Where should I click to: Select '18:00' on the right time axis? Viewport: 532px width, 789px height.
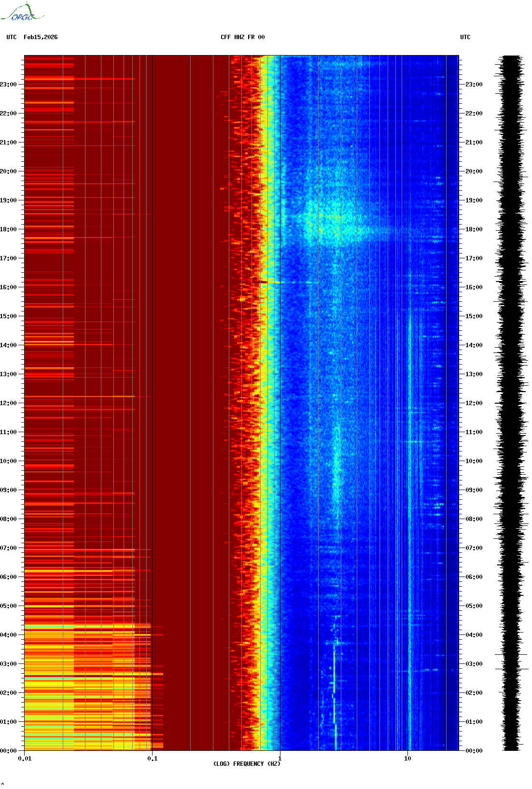[x=474, y=229]
